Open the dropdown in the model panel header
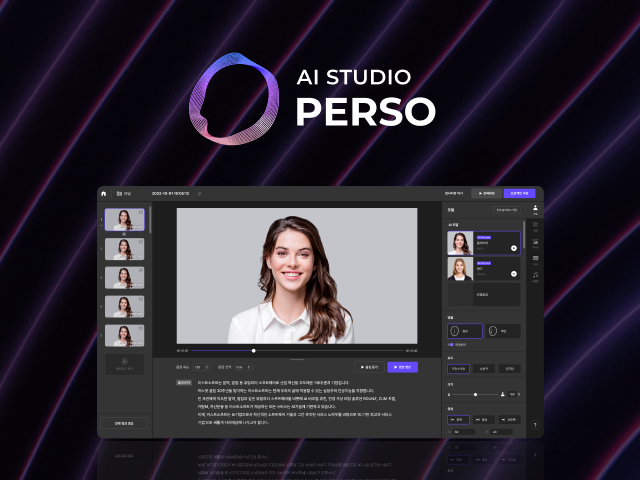 point(506,211)
